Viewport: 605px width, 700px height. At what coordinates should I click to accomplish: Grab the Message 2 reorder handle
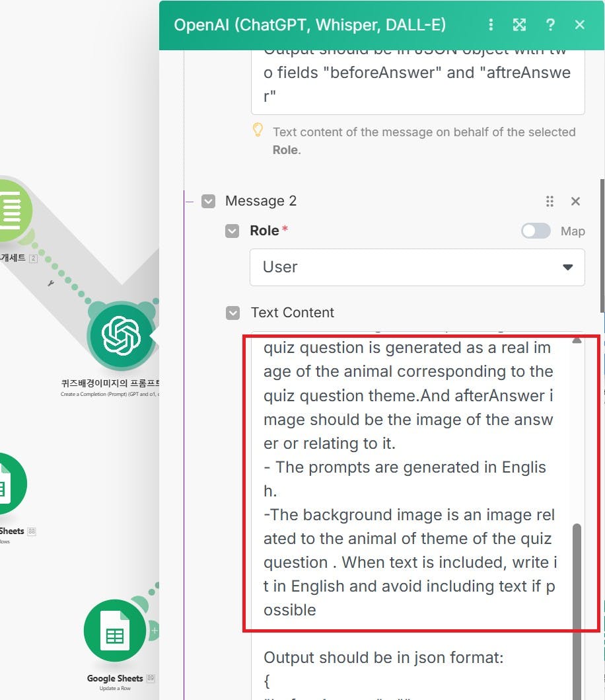[550, 202]
